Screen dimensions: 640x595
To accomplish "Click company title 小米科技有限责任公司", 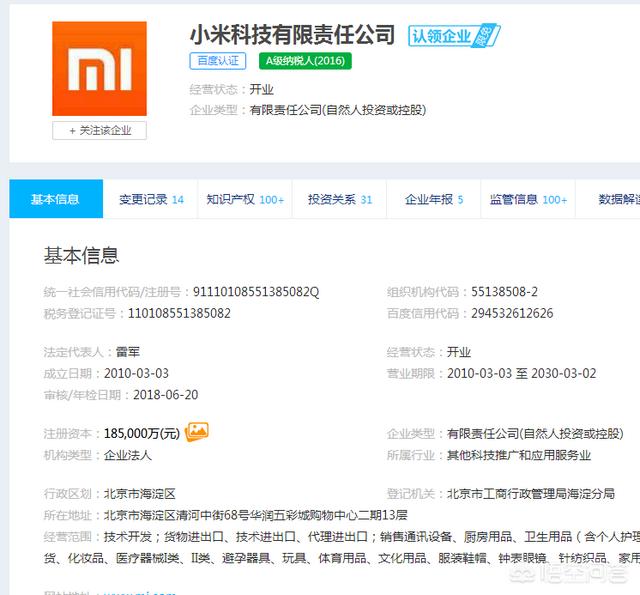I will point(292,34).
